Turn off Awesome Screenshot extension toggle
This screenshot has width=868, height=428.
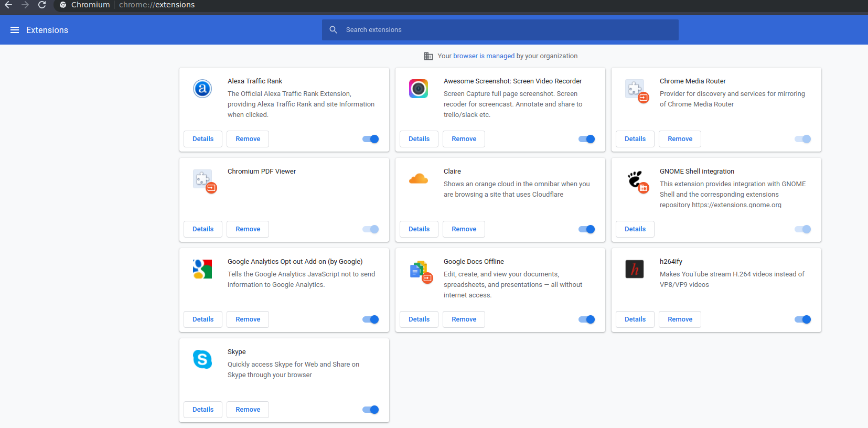(x=586, y=139)
